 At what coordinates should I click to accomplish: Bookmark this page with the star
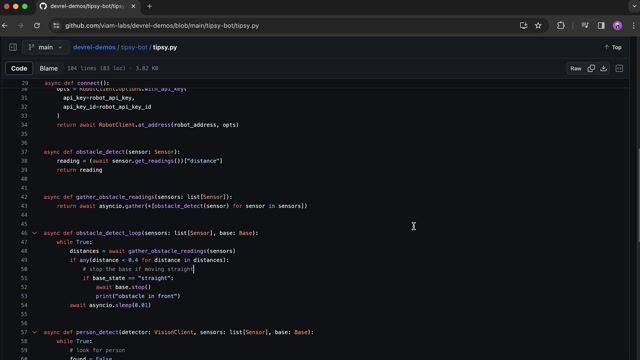click(x=538, y=26)
